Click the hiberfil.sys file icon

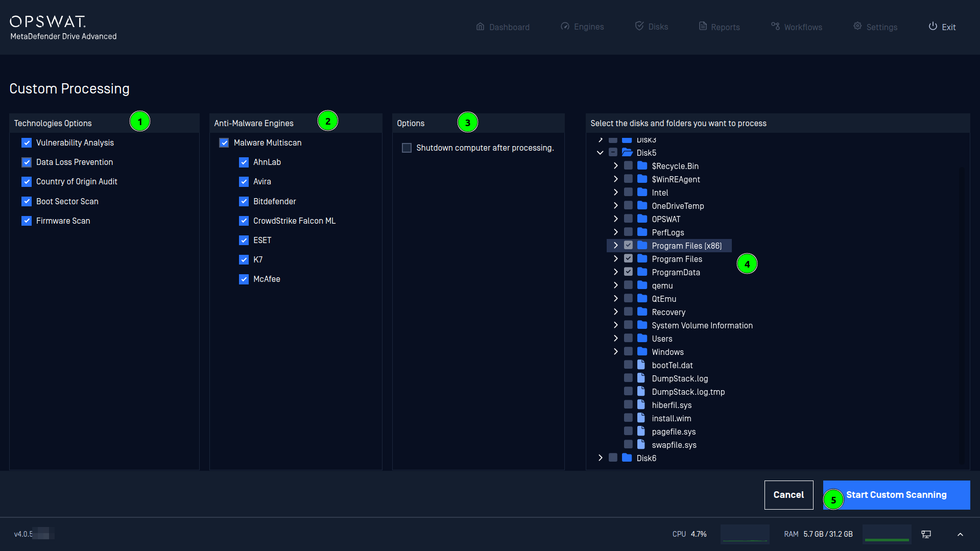click(x=641, y=405)
